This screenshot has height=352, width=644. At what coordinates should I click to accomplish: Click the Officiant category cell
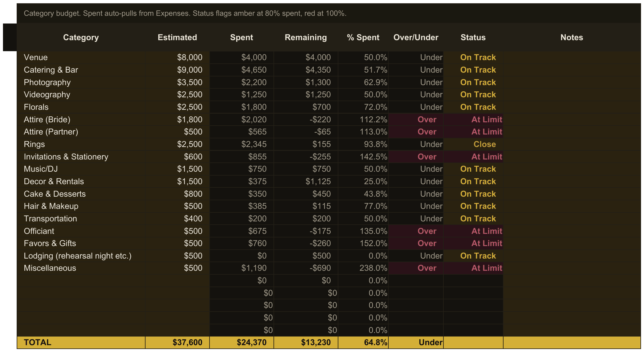pyautogui.click(x=81, y=231)
